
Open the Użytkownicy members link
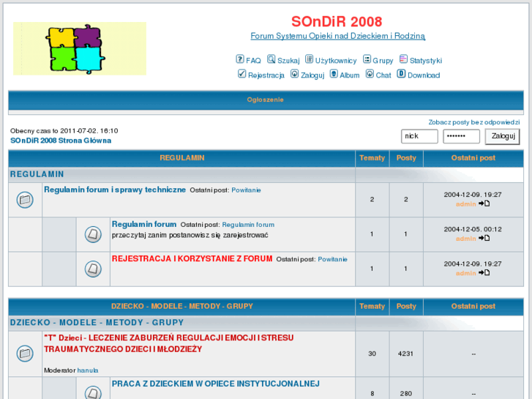point(336,61)
